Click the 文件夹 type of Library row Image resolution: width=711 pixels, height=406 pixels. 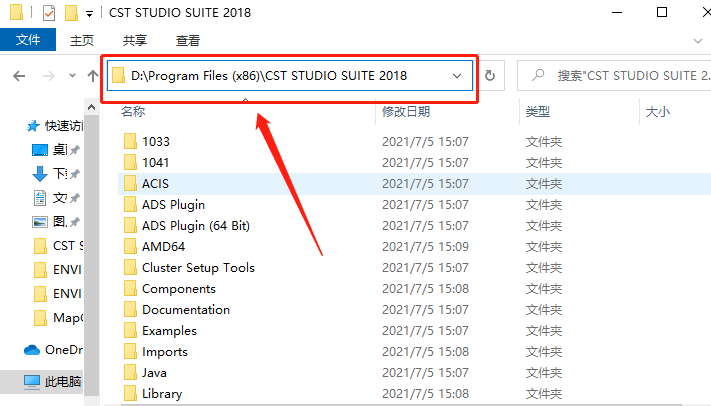(x=544, y=394)
